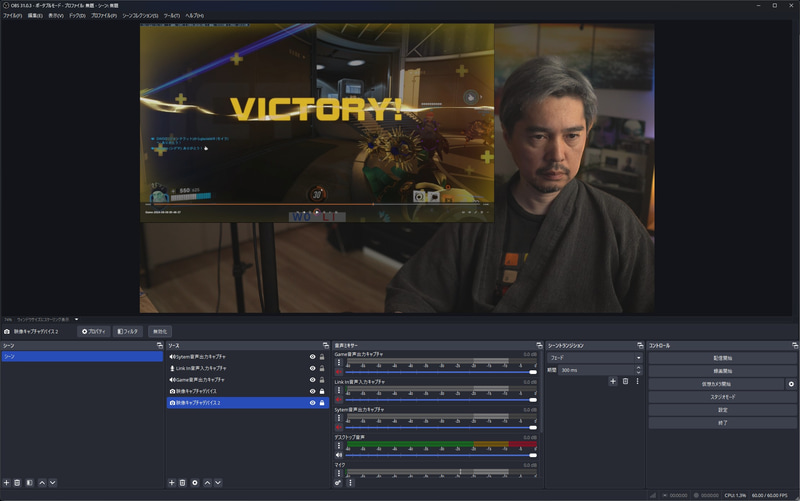This screenshot has width=800, height=501.
Task: Open options menu for Link In音声入力キャプチャ mixer
Action: pos(339,390)
